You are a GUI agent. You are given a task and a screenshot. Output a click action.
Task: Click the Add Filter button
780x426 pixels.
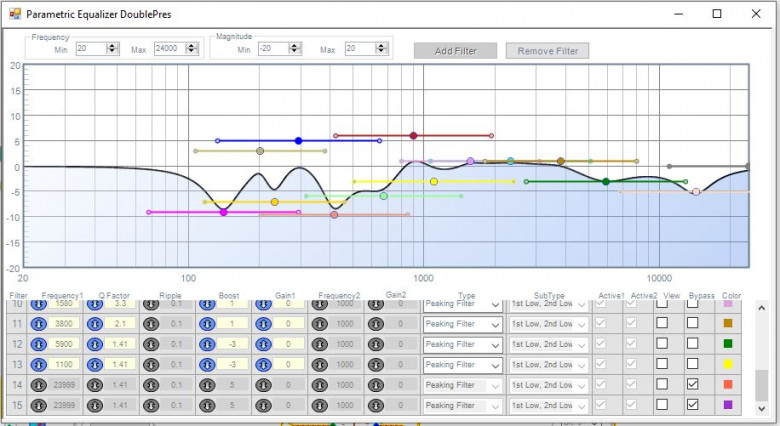pos(455,51)
